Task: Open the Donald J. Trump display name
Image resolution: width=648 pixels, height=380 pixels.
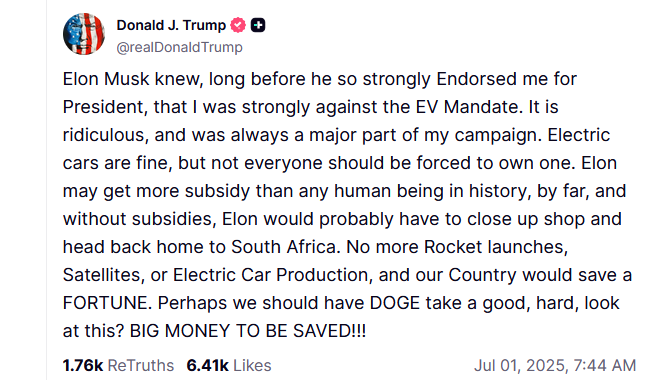Action: coord(171,25)
